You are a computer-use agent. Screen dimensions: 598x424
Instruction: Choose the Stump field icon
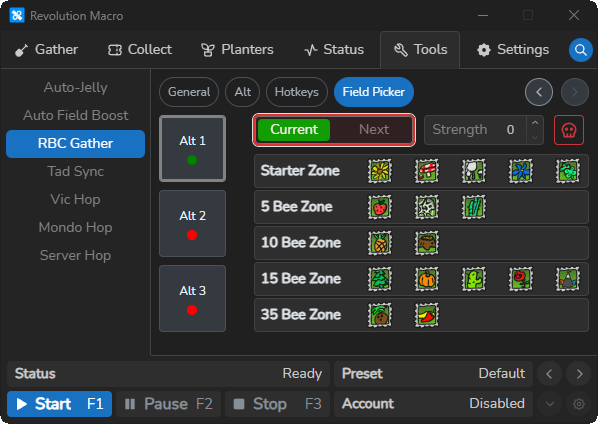point(427,243)
